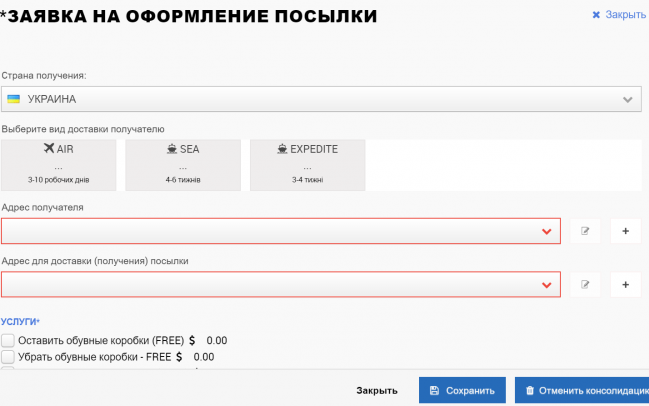Click the bottom 'Закрыть' button
The height and width of the screenshot is (406, 649).
[x=377, y=390]
